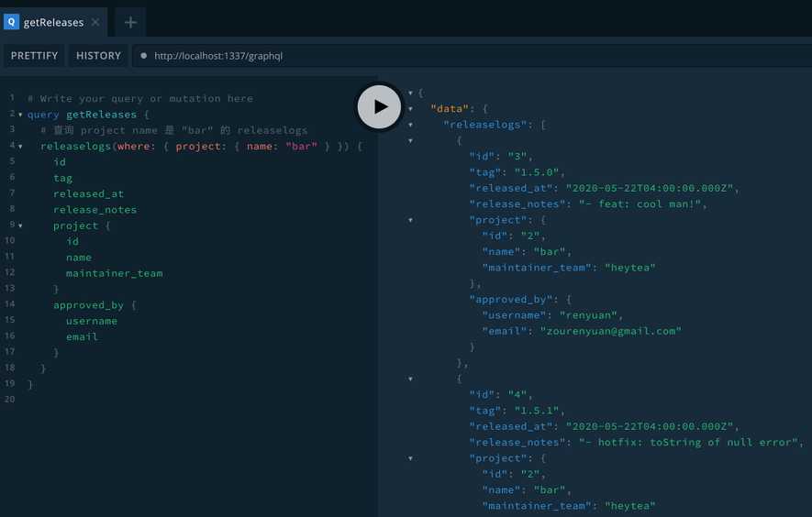Click the "renyuan" username value
The image size is (812, 517).
click(588, 315)
